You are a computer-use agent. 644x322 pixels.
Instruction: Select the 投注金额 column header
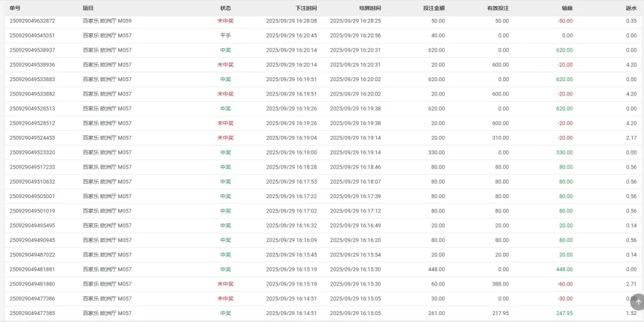point(434,8)
